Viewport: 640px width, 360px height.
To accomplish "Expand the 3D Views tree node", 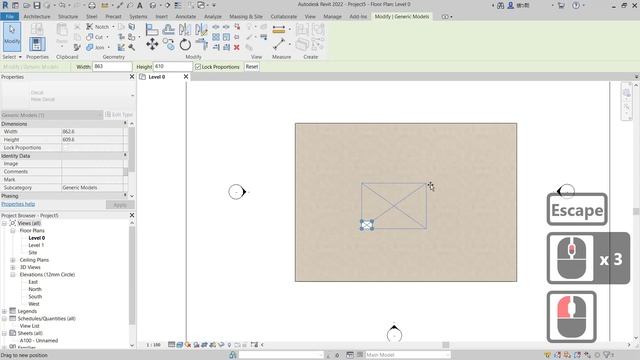I will coord(13,267).
